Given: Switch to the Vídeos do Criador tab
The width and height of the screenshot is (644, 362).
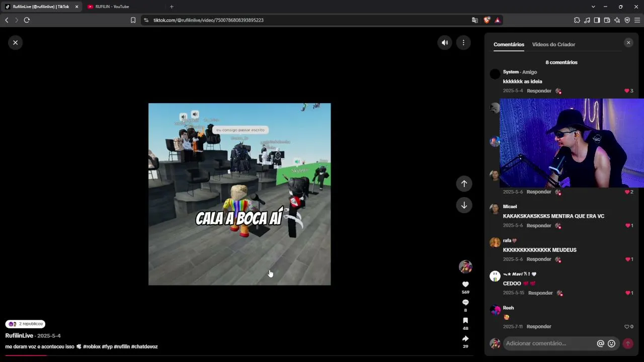Looking at the screenshot, I should (x=553, y=44).
